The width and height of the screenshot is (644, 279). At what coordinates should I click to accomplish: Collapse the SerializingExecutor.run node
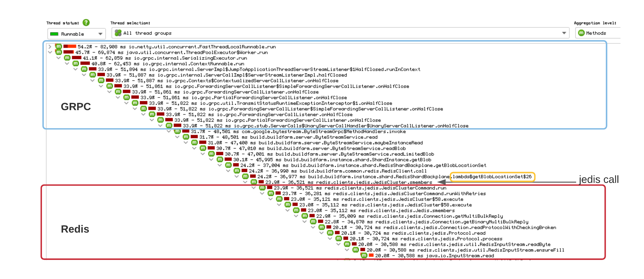(x=59, y=58)
